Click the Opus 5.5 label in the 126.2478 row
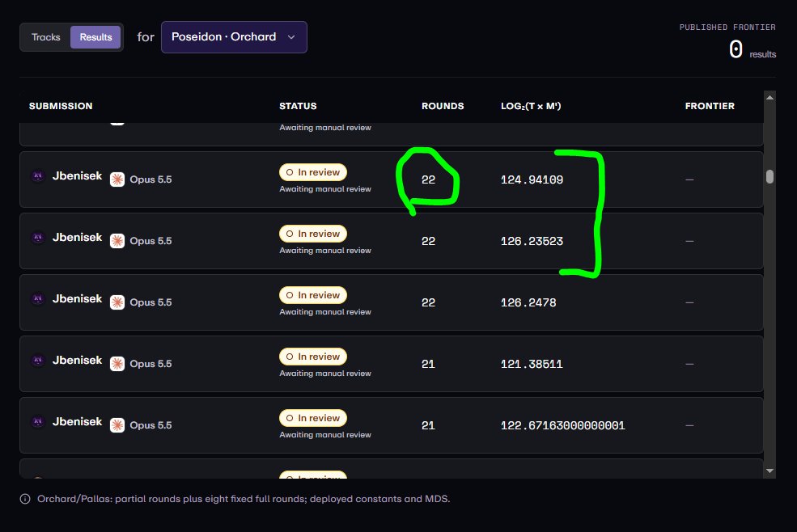The width and height of the screenshot is (797, 532). click(150, 302)
